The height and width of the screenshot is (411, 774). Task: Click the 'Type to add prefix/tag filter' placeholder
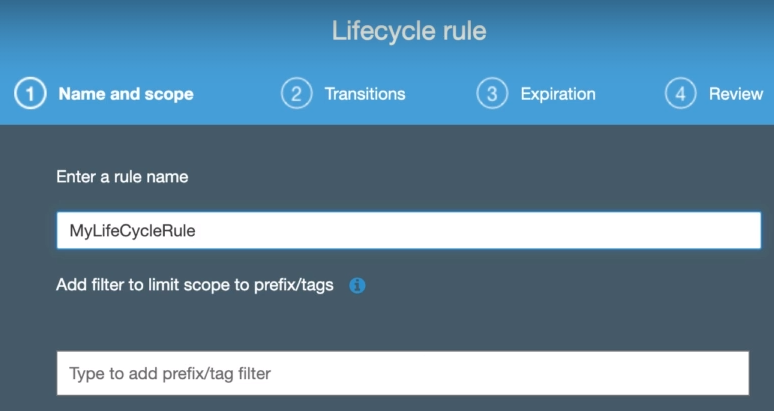pyautogui.click(x=170, y=374)
